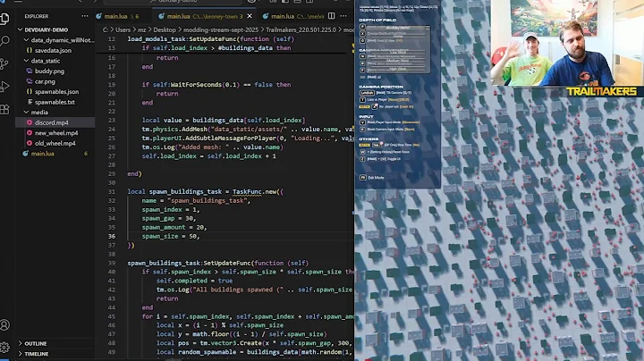The height and width of the screenshot is (361, 644).
Task: Collapse the media folder
Action: [26, 112]
